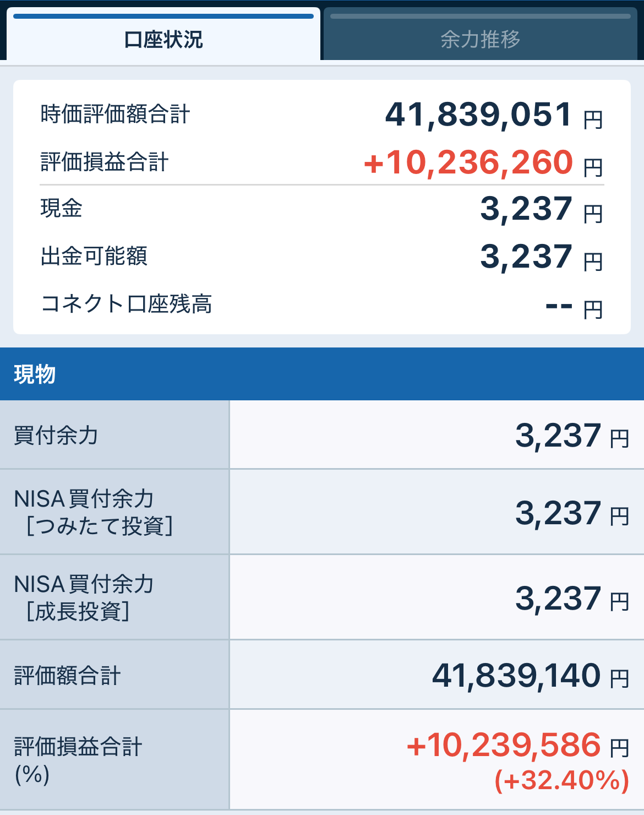This screenshot has height=815, width=644.
Task: Click the 評価額合計 value 41,839,140
Action: tap(516, 676)
